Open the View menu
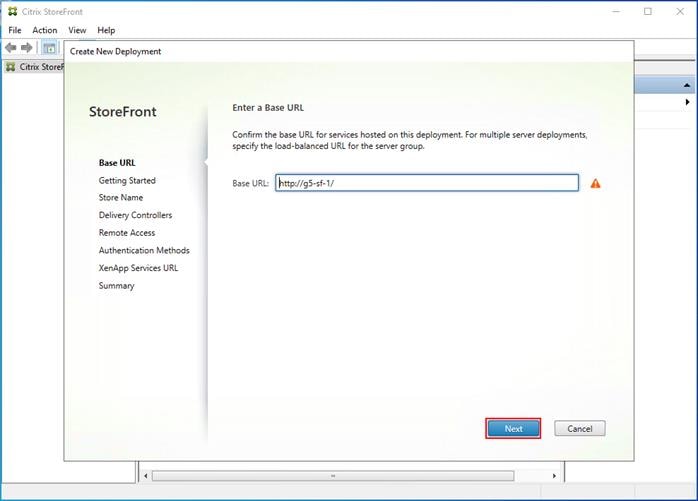The image size is (698, 501). tap(77, 30)
